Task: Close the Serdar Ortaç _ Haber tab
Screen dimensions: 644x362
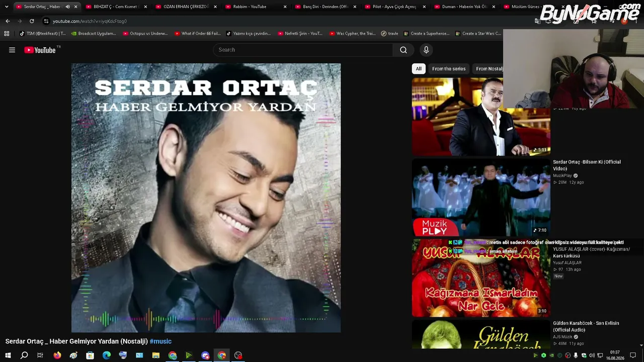Action: point(75,7)
